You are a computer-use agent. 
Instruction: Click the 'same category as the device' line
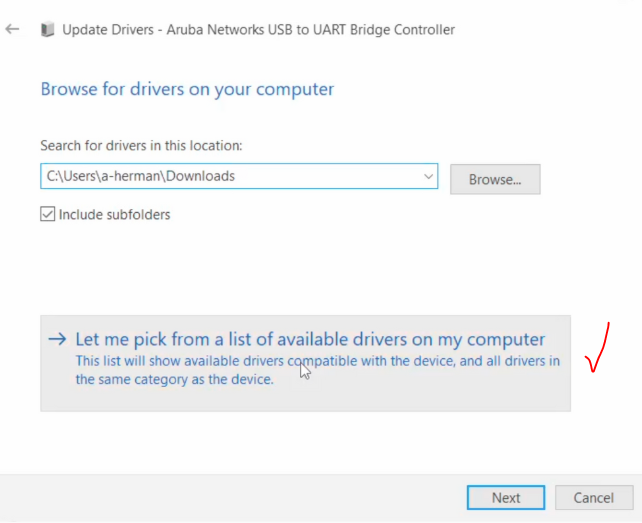click(174, 379)
